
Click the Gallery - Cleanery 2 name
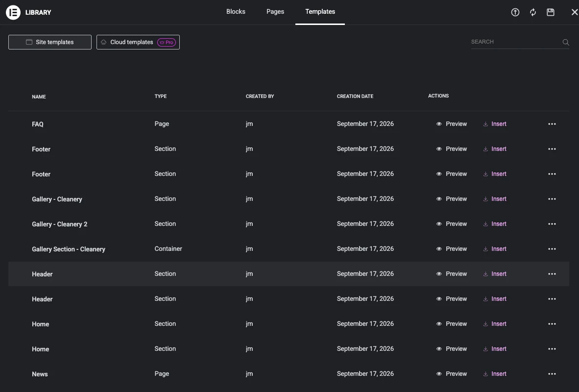tap(59, 224)
